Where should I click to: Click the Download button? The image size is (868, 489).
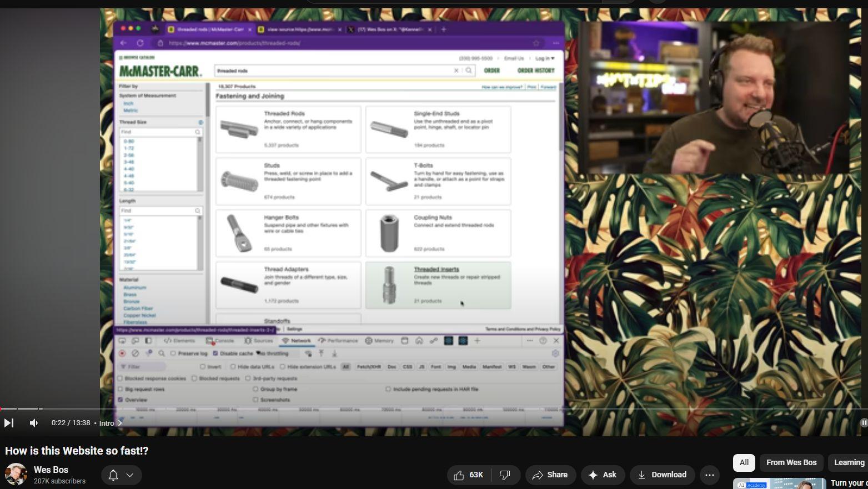pos(662,475)
